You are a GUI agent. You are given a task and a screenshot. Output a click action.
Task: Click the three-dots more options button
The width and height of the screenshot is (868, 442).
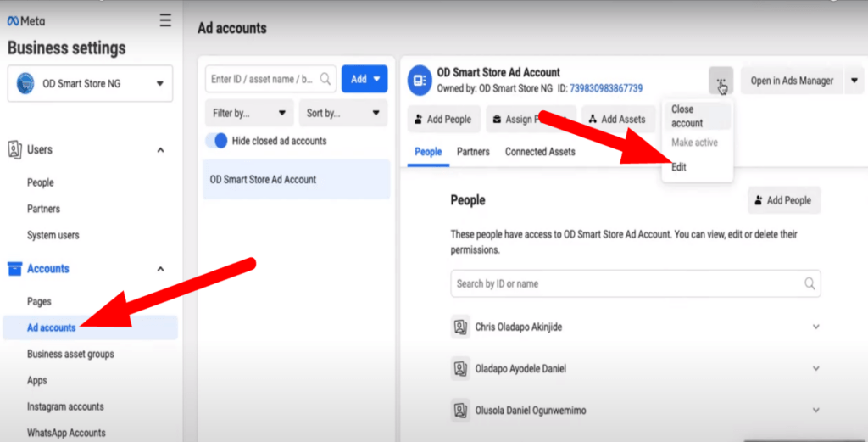coord(721,81)
